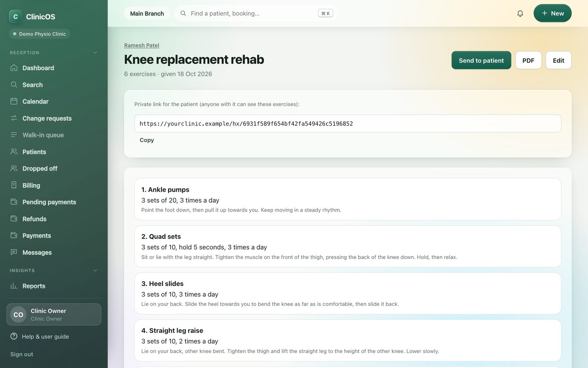Click the Reports bar chart icon
Screen dimensions: 588x368
click(14, 286)
